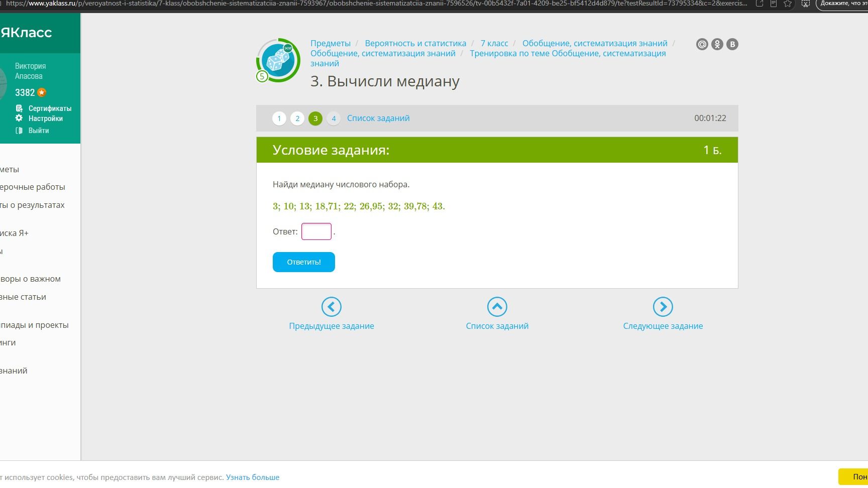Click the share page icon in address bar

coord(760,4)
